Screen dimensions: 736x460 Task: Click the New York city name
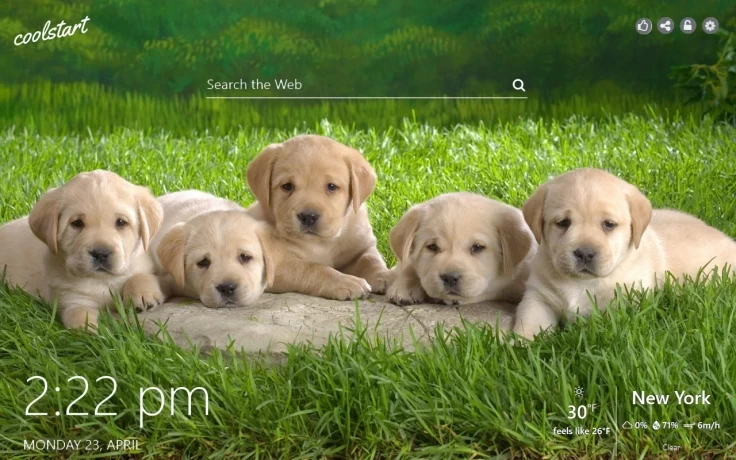[671, 398]
